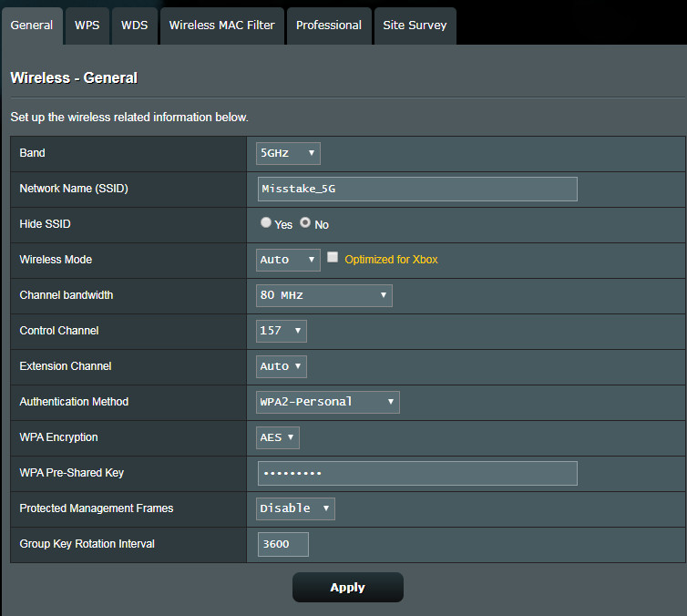Open Authentication Method dropdown
The image size is (687, 616).
pyautogui.click(x=327, y=402)
